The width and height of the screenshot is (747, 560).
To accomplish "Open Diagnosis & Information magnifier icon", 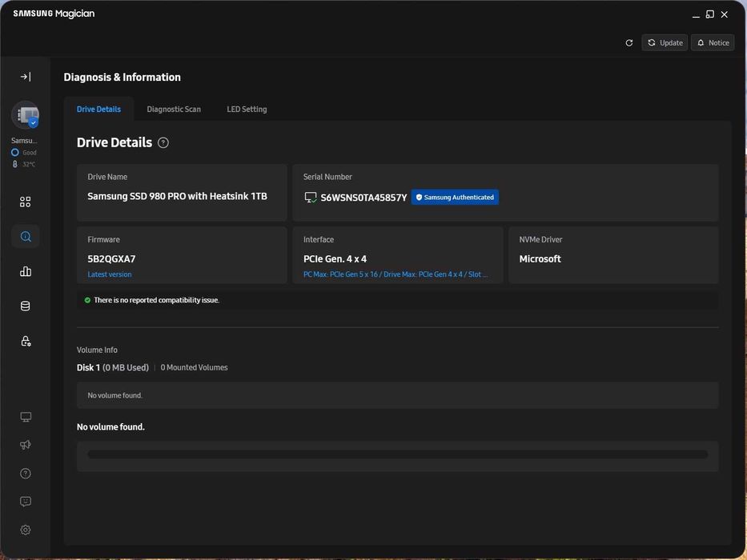I will pyautogui.click(x=26, y=237).
